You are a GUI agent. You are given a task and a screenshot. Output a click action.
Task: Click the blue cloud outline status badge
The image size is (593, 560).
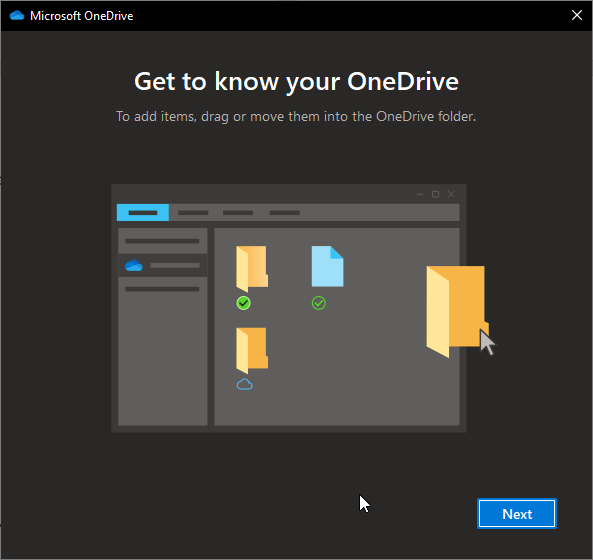245,385
